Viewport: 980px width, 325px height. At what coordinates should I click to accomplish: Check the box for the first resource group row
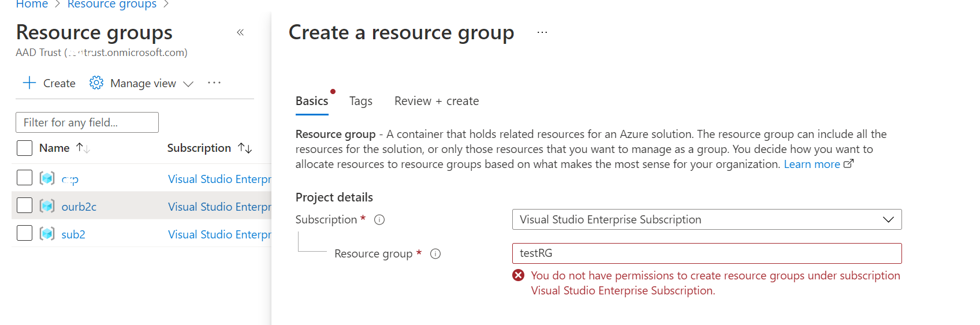coord(24,177)
